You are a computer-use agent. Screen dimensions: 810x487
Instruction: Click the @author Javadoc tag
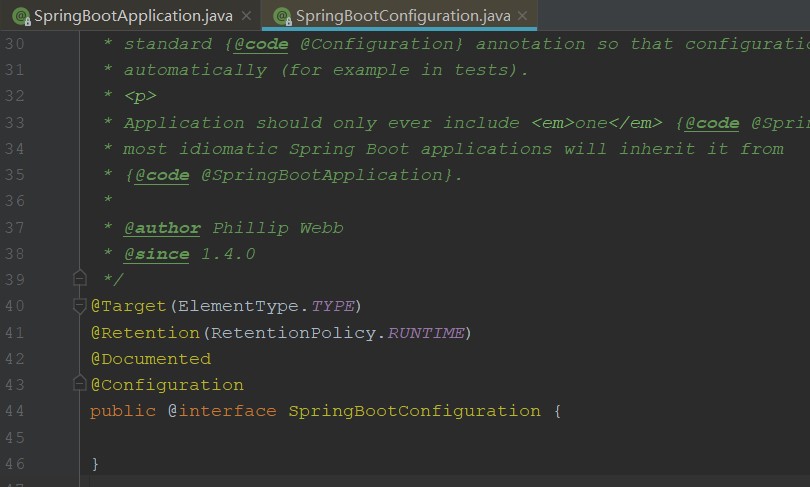pyautogui.click(x=162, y=228)
